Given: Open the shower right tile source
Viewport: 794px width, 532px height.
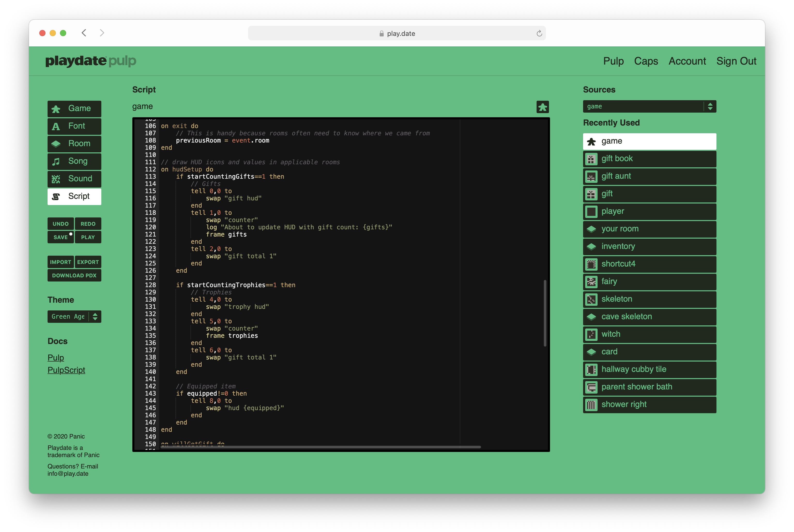Looking at the screenshot, I should tap(649, 404).
